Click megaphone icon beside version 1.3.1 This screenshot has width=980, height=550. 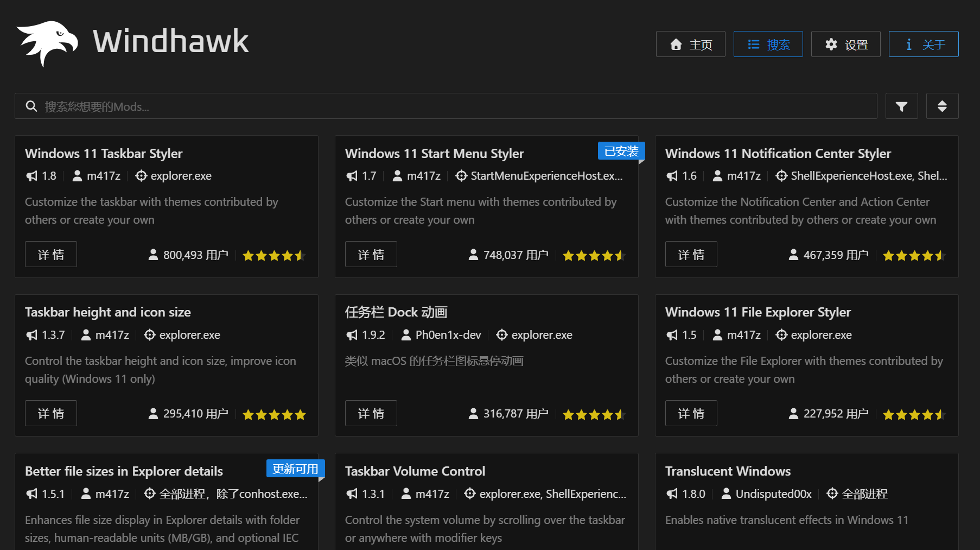352,494
